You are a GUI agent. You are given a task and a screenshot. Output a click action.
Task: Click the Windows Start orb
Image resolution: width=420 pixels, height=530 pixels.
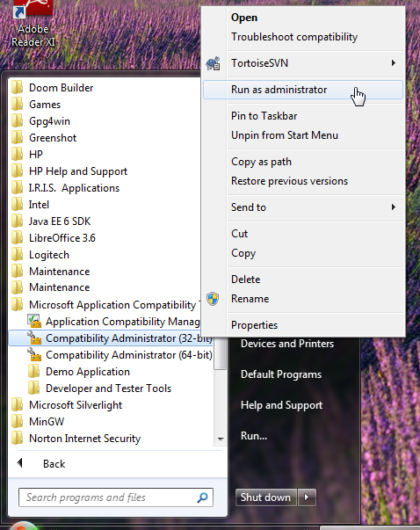(x=23, y=526)
